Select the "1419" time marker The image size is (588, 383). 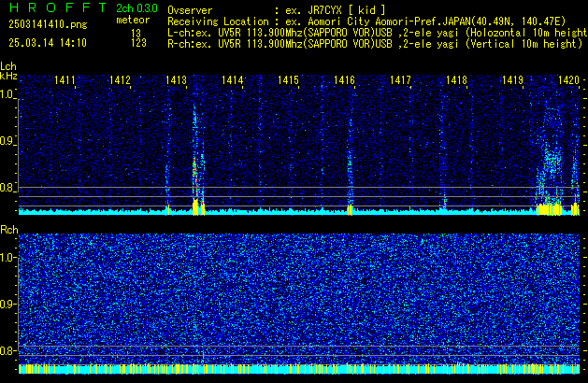pos(512,80)
